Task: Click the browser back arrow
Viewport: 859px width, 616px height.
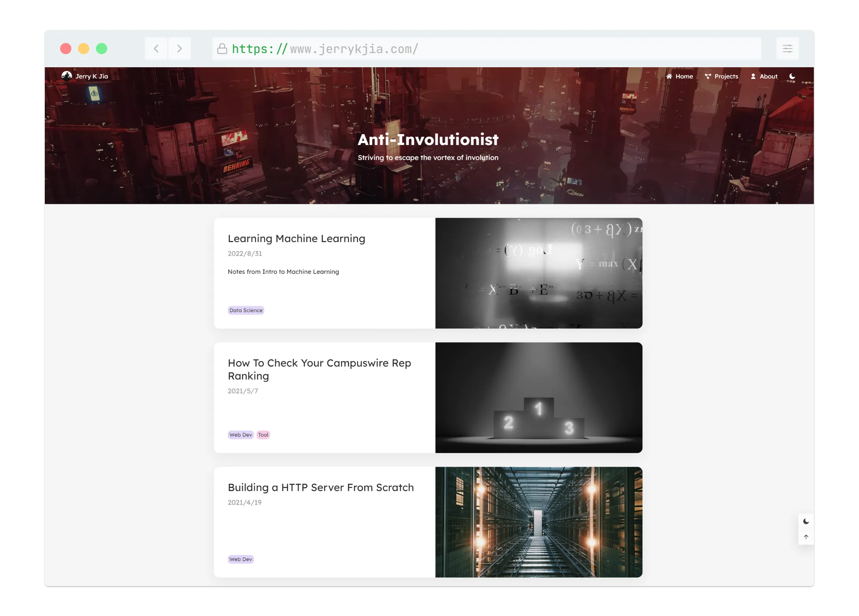Action: (x=156, y=49)
